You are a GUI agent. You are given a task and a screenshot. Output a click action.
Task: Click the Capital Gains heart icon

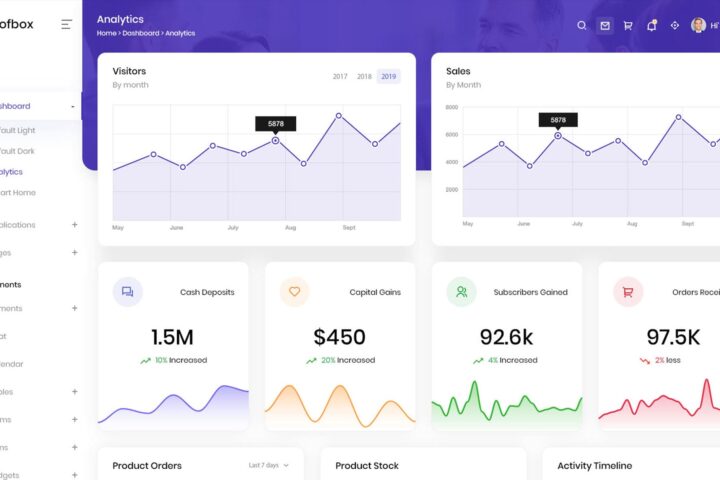294,292
